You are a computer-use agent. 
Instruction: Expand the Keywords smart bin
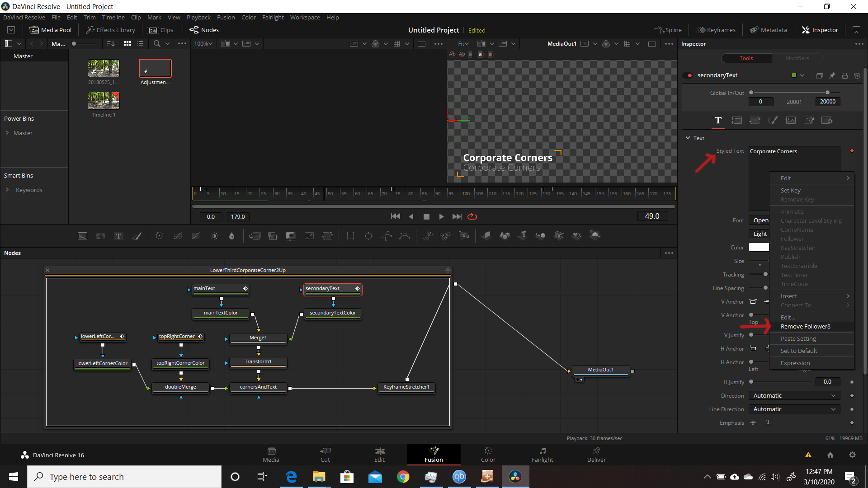pyautogui.click(x=7, y=190)
